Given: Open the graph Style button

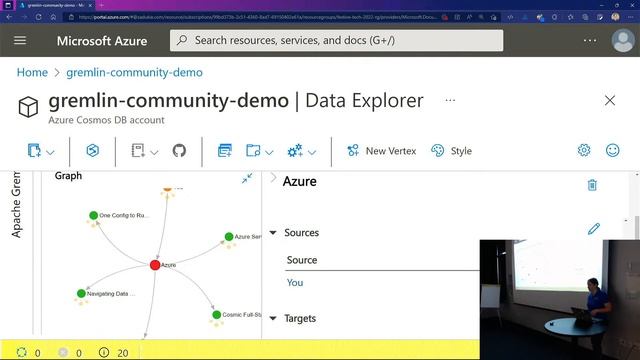Looking at the screenshot, I should (x=451, y=151).
